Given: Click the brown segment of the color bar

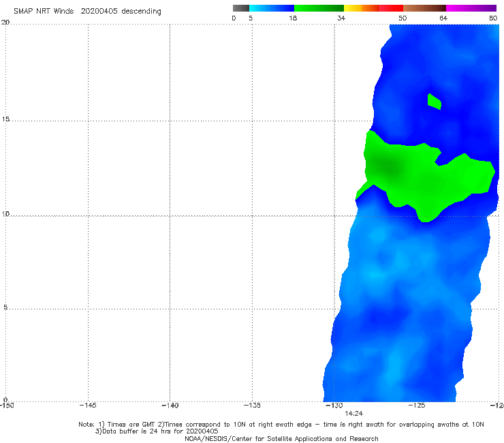Looking at the screenshot, I should click(x=424, y=8).
